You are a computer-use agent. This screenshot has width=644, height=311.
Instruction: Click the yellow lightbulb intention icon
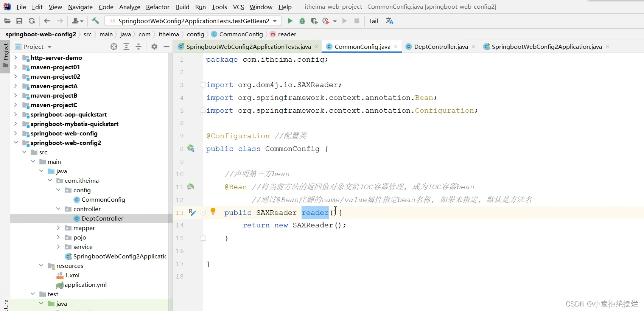(213, 211)
